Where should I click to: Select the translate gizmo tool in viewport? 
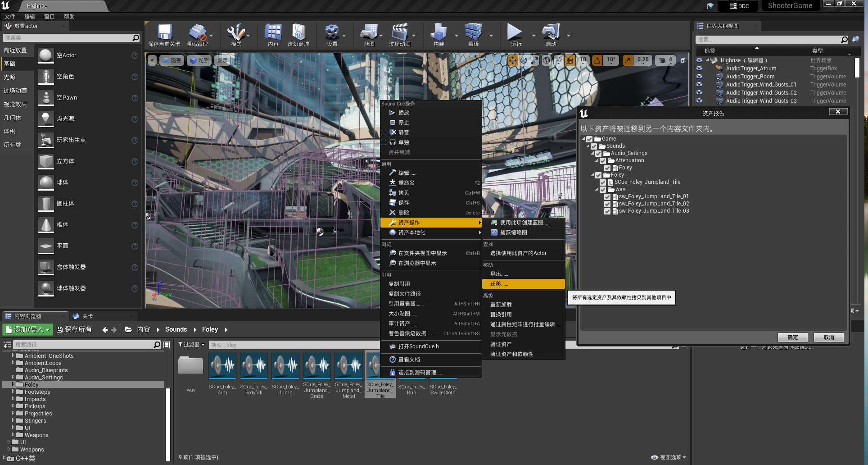coord(513,60)
